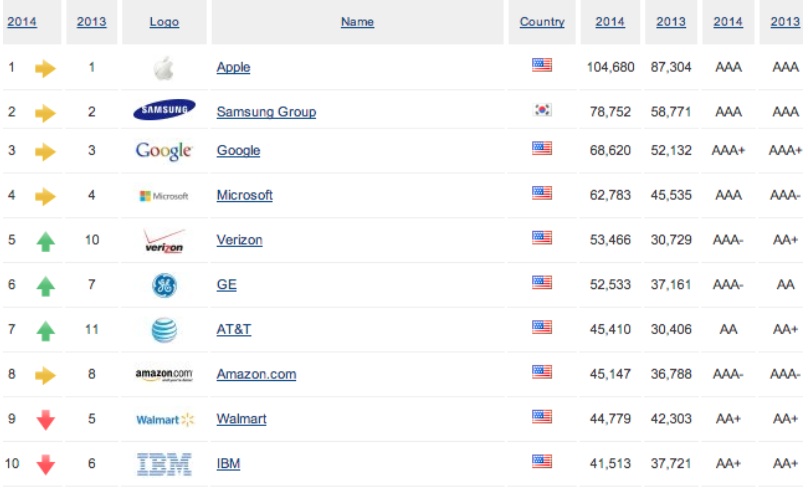Open the Microsoft name link

pyautogui.click(x=244, y=195)
